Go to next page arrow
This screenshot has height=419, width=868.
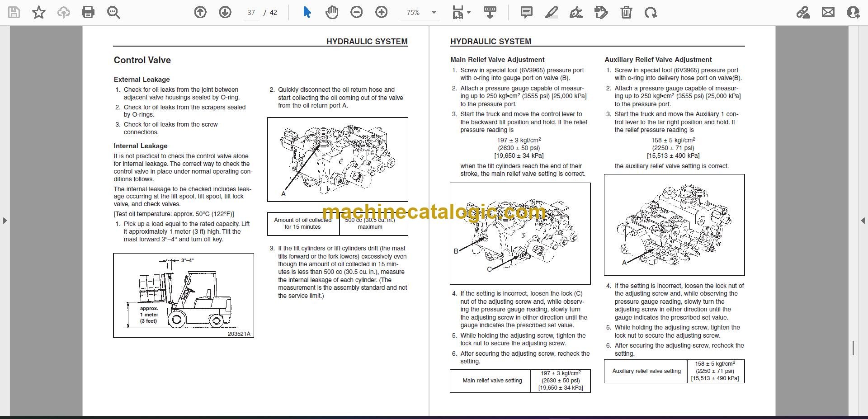(x=225, y=12)
